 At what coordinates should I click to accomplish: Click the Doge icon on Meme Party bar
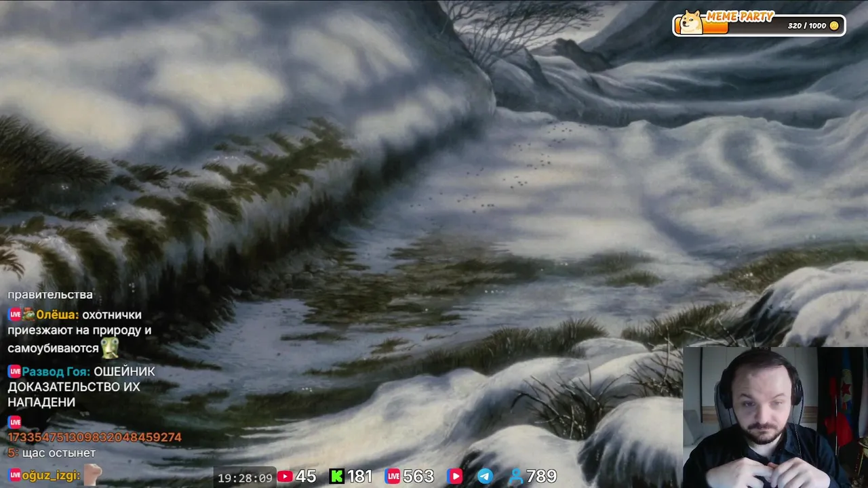(x=692, y=22)
